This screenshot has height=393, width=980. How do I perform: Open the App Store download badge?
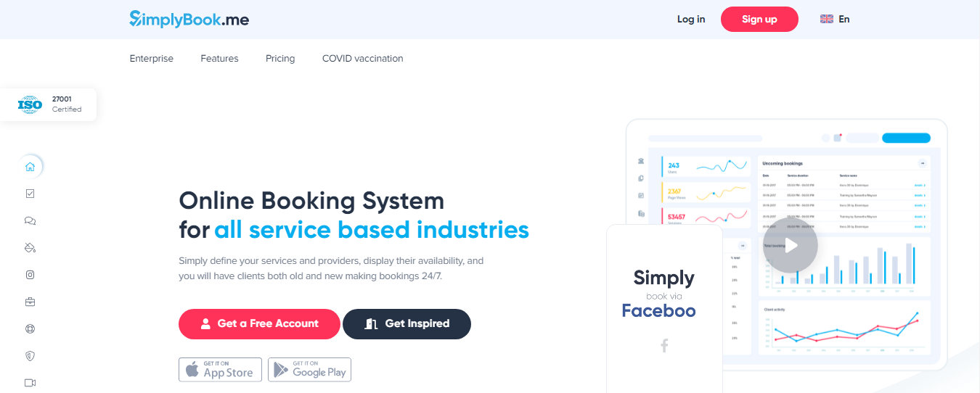pyautogui.click(x=220, y=370)
